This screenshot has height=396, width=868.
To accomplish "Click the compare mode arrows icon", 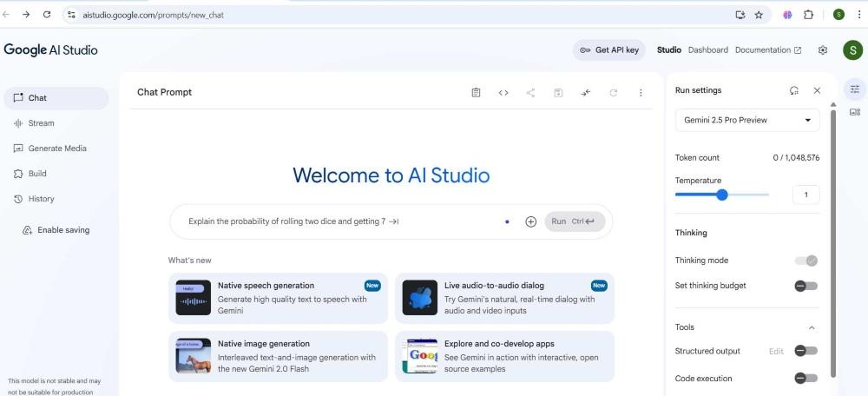I will pyautogui.click(x=586, y=93).
